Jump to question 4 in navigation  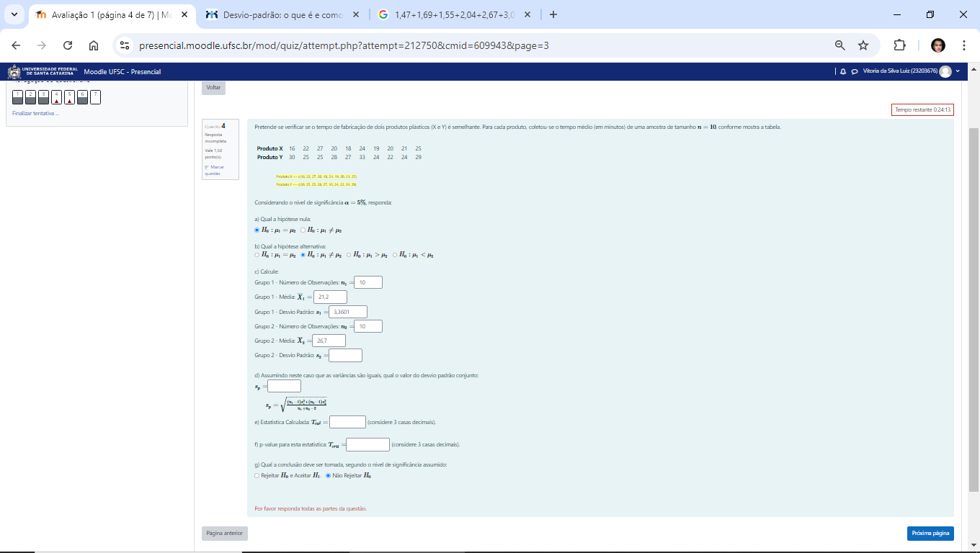click(56, 97)
